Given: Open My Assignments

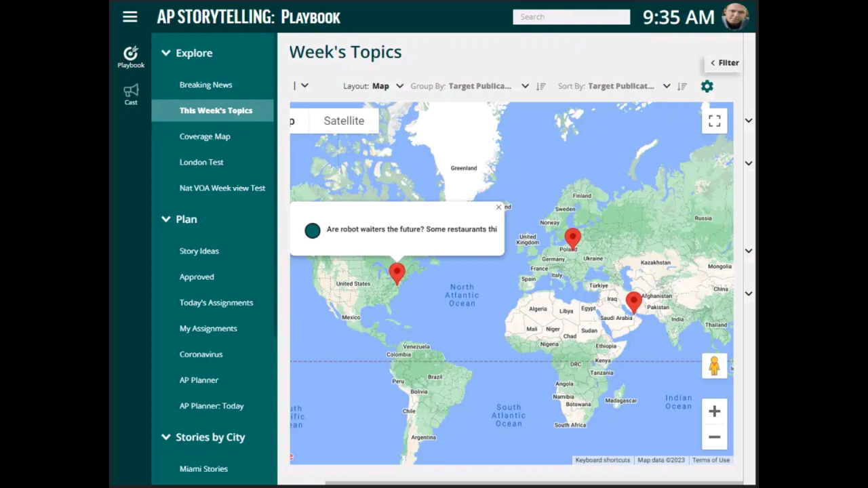Looking at the screenshot, I should 208,328.
